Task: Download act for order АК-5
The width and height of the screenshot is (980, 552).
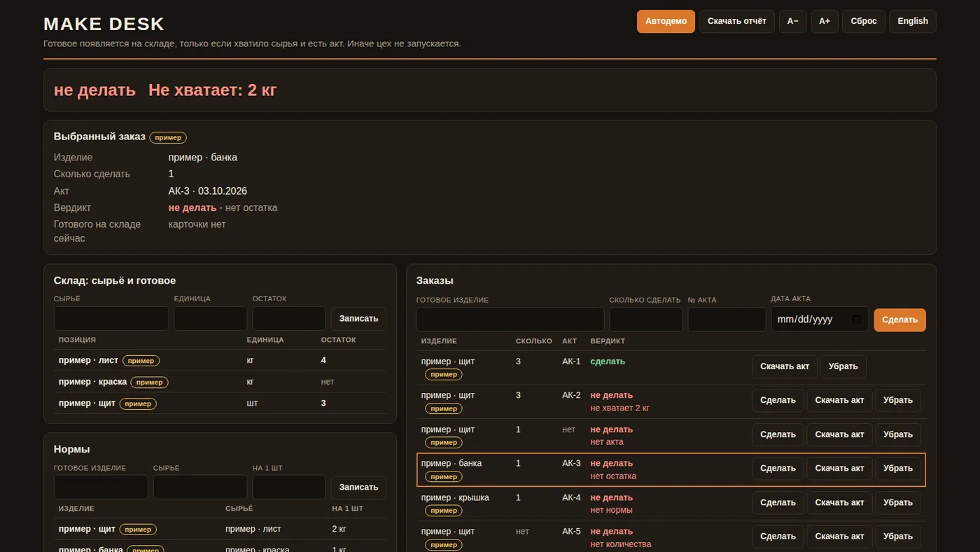Action: click(839, 537)
